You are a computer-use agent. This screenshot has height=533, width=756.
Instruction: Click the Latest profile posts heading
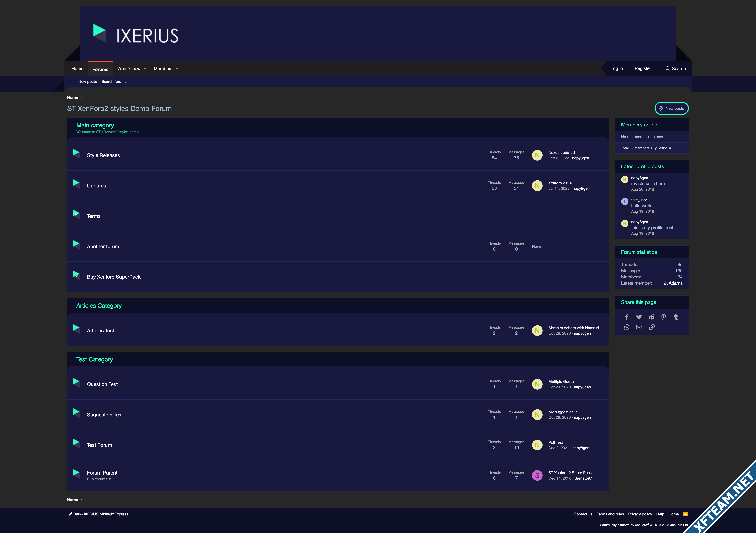tap(642, 166)
